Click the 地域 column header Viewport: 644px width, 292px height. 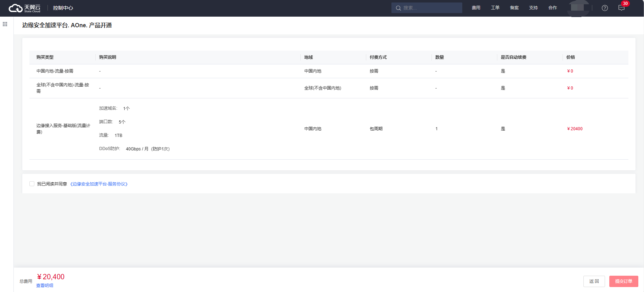[309, 57]
